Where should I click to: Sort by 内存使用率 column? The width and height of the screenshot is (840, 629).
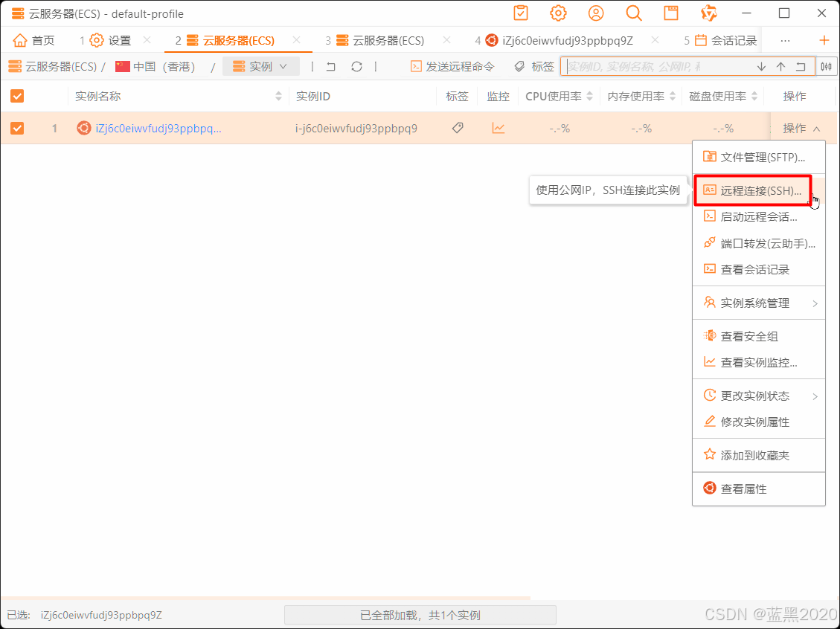673,96
